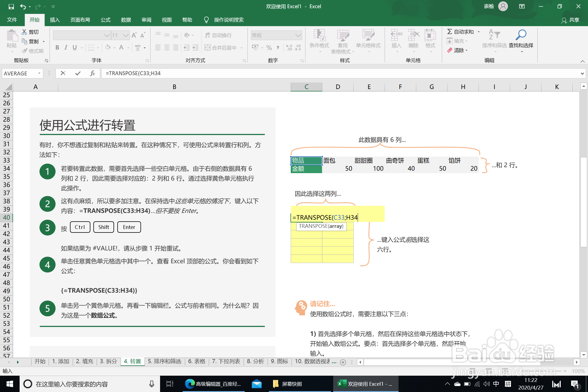
Task: Cancel formula entry with the X icon
Action: tap(63, 73)
